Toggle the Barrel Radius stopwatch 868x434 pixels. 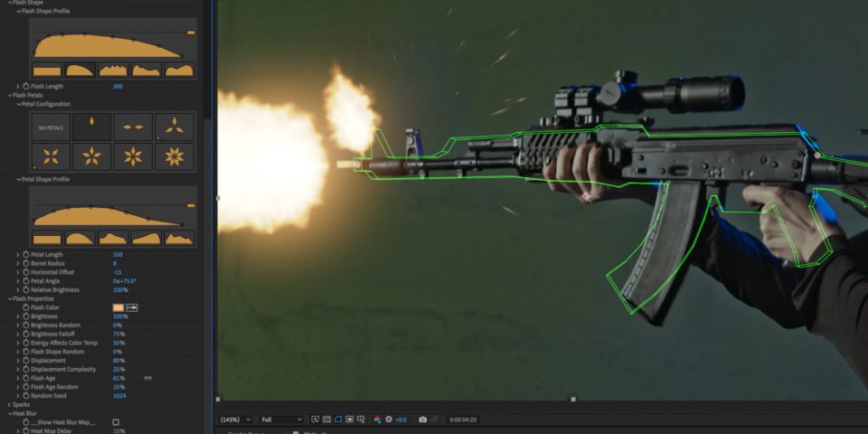point(25,263)
